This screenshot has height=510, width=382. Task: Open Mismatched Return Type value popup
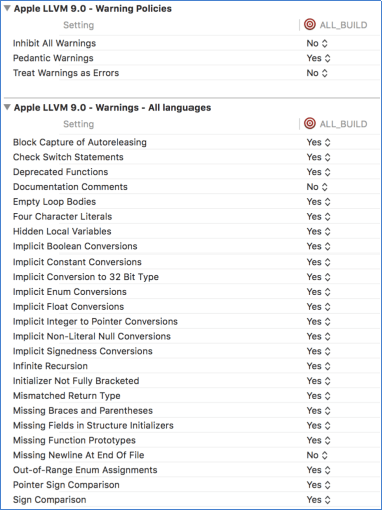[318, 396]
